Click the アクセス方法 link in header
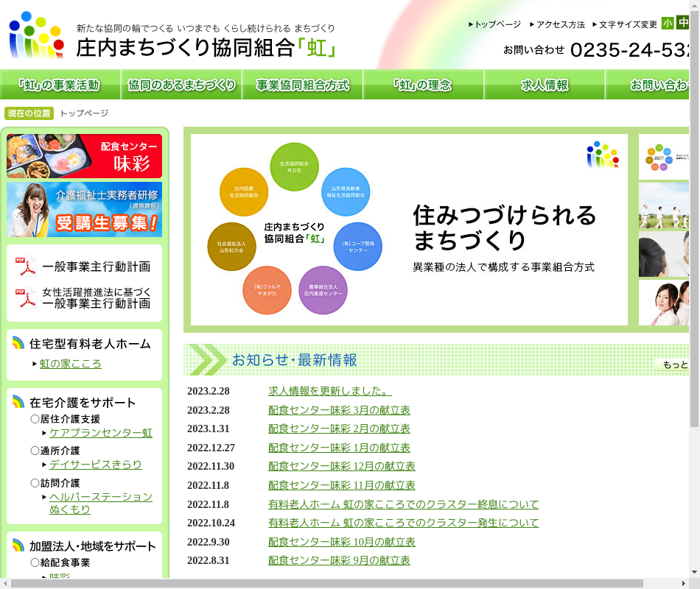 560,24
